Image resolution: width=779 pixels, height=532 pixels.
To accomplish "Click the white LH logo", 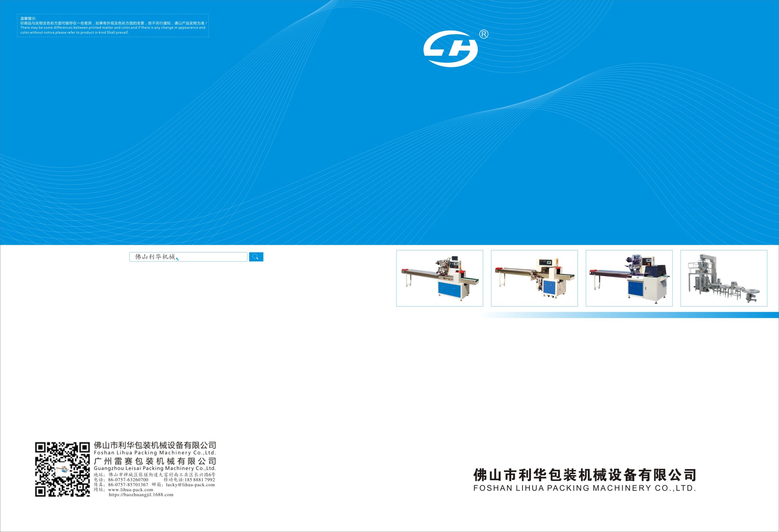I will (450, 49).
